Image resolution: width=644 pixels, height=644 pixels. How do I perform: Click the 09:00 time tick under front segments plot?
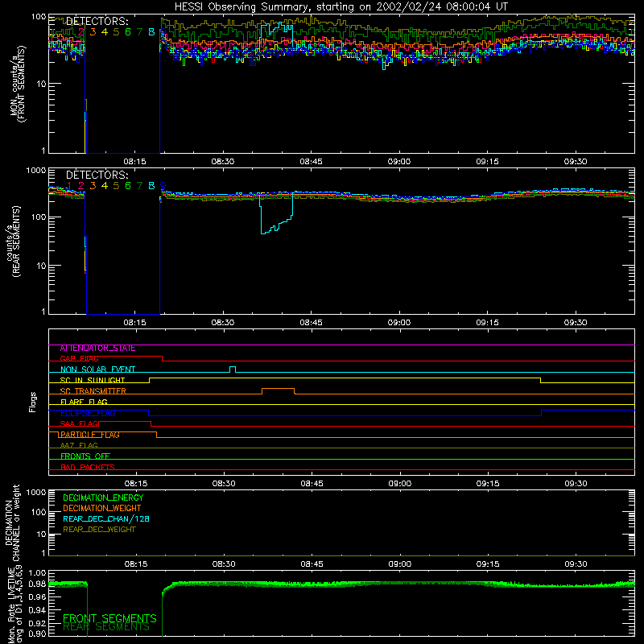coord(398,162)
